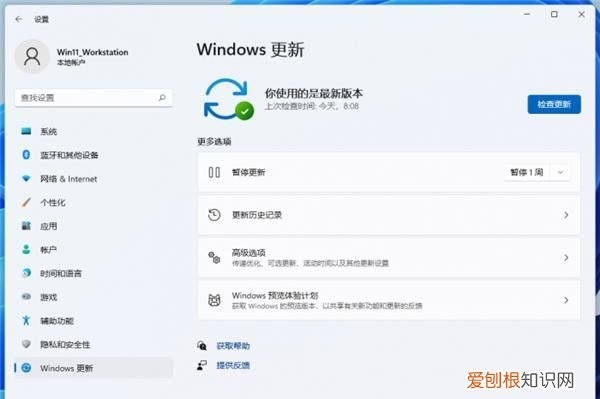The width and height of the screenshot is (600, 399).
Task: Click the Bluetooth icon for 蓝牙和其他设备
Action: point(26,155)
